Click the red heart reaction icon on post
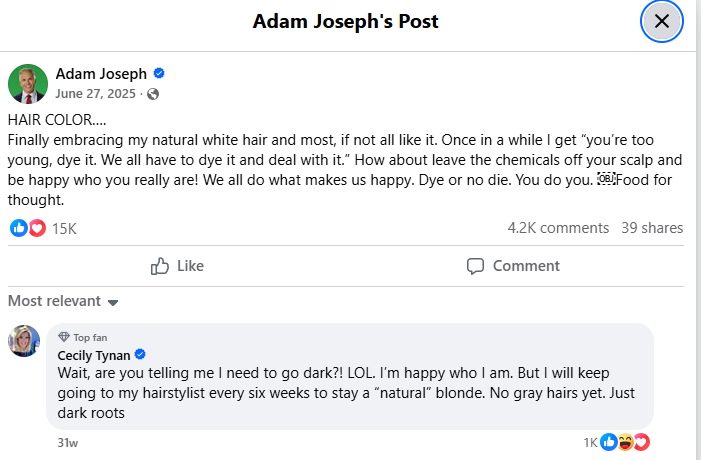The image size is (701, 460). [37, 228]
